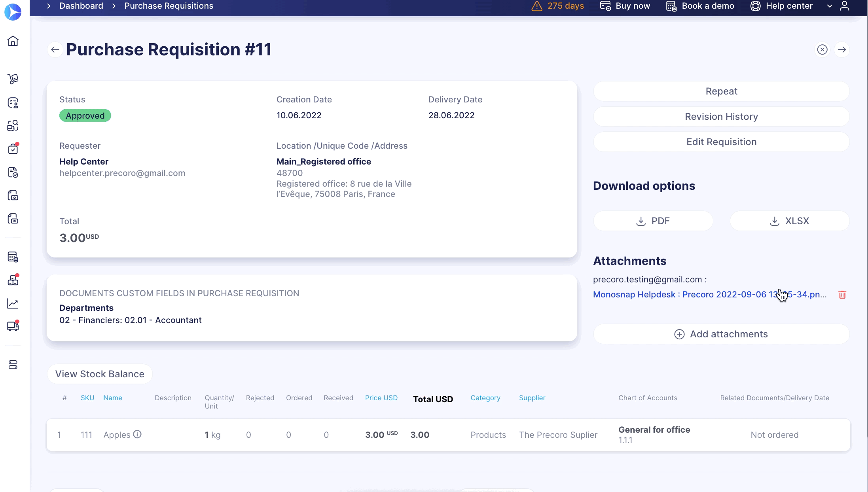Image resolution: width=868 pixels, height=492 pixels.
Task: Open the Approvals sidebar icon
Action: click(x=13, y=103)
